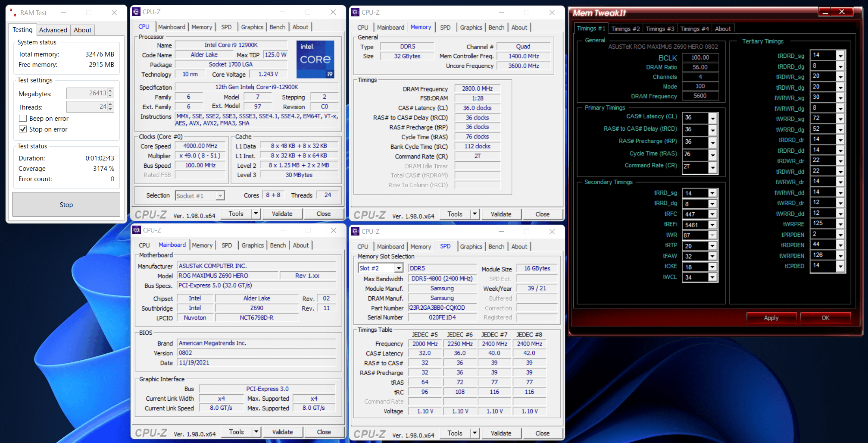Open the tREFI dropdown in Secondary Timings
The image size is (868, 443).
click(712, 225)
